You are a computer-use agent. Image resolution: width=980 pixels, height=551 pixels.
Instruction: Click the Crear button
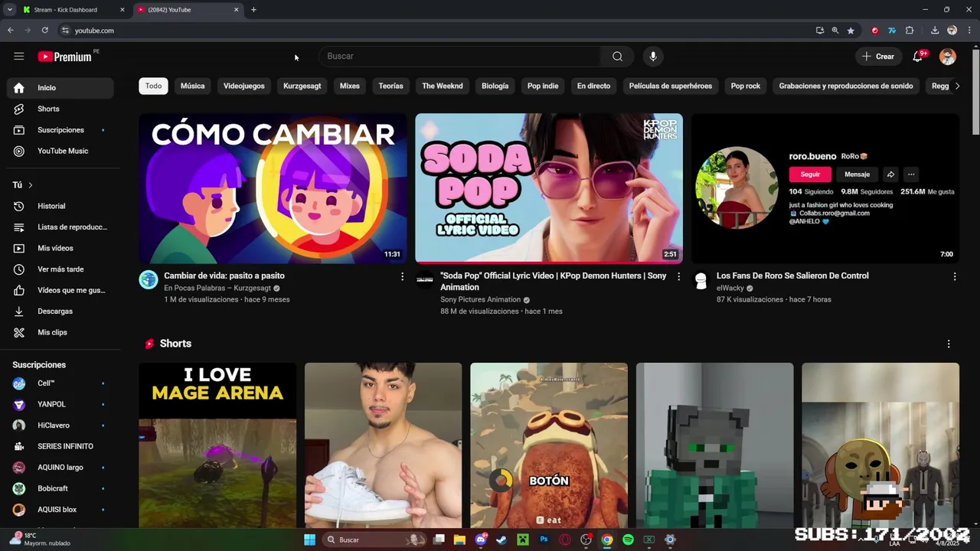coord(877,57)
